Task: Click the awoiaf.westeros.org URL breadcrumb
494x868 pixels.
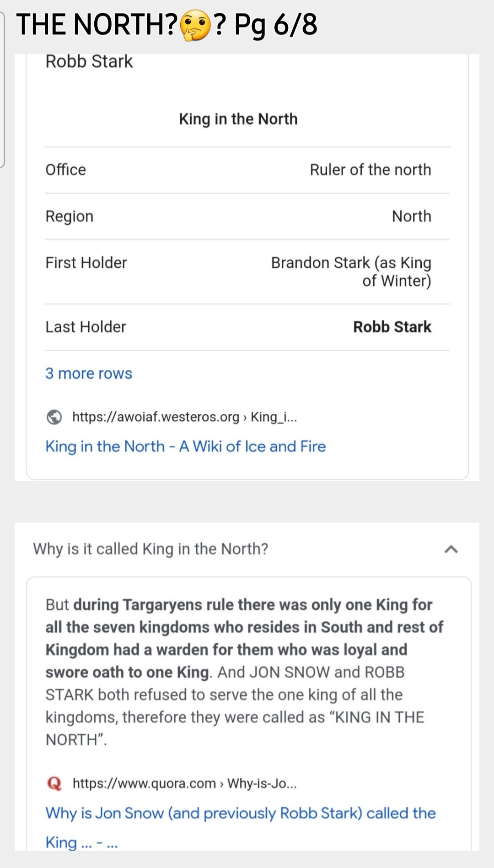Action: (x=184, y=417)
